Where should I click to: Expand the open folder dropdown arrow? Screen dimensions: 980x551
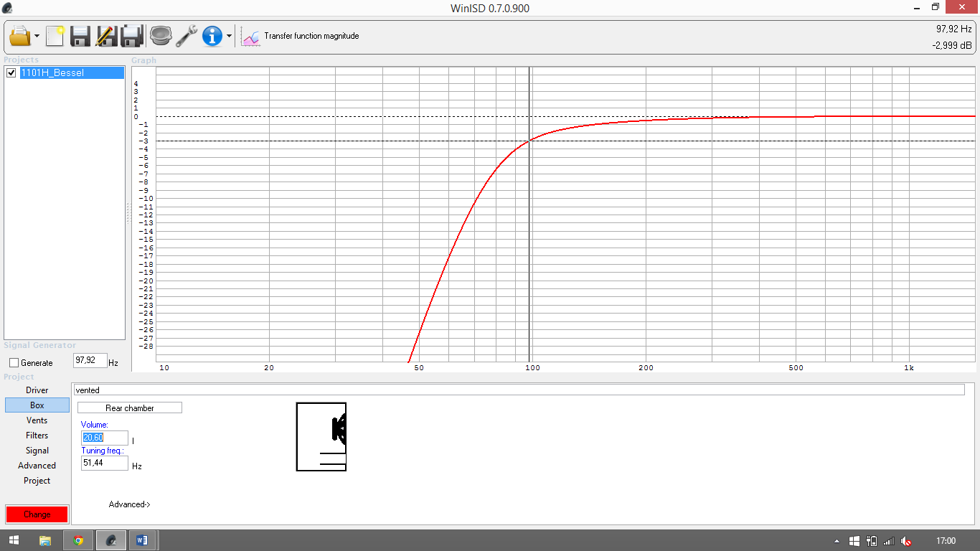(x=37, y=36)
